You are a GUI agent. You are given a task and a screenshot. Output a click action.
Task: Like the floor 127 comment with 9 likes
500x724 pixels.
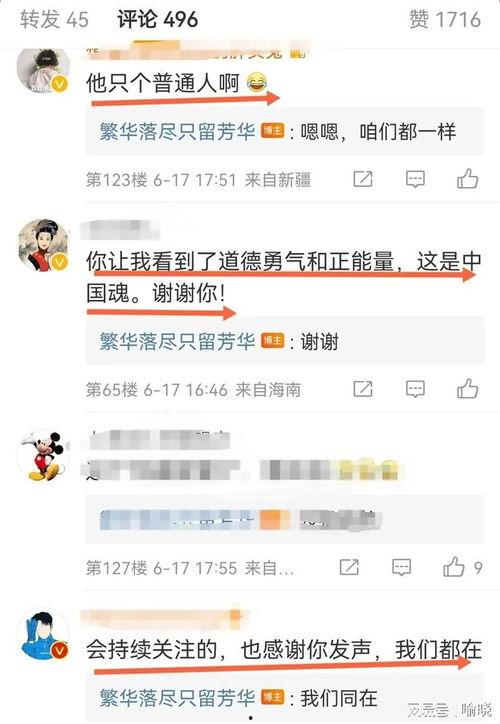[454, 567]
